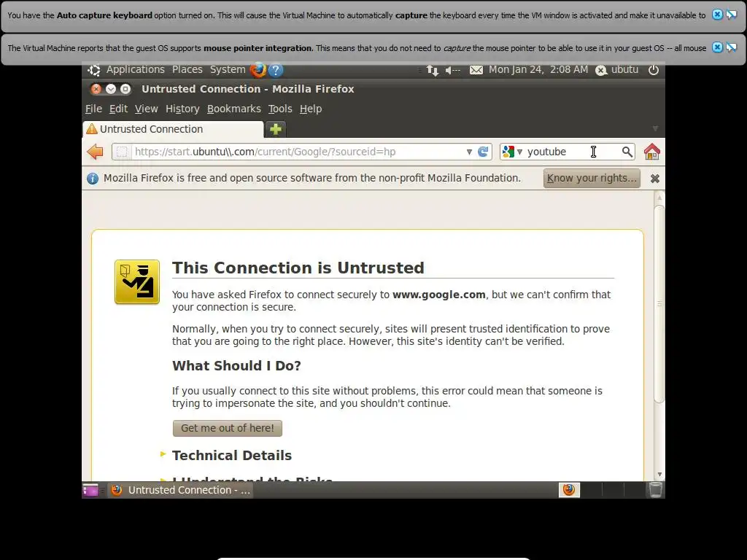Screen dimensions: 747x560
Task: Open the Help question mark panel icon
Action: 275,70
